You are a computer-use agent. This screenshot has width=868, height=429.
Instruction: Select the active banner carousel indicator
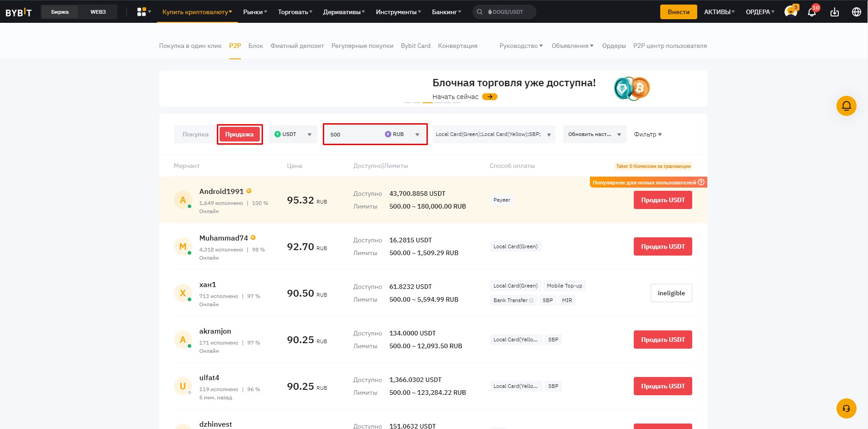[427, 103]
